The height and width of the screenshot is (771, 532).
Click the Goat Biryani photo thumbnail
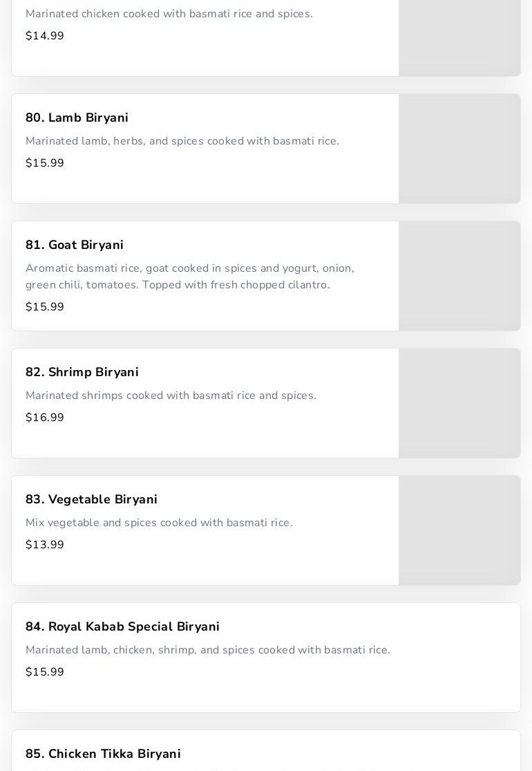tap(459, 276)
